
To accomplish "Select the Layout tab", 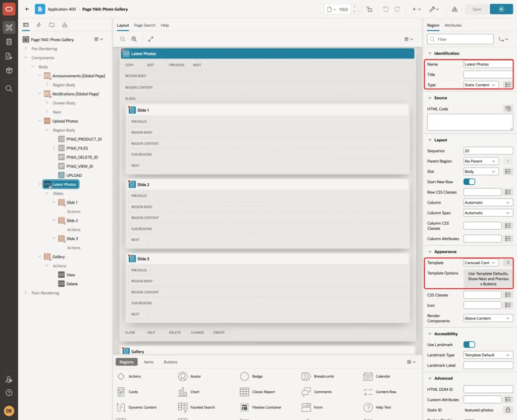I will 123,25.
